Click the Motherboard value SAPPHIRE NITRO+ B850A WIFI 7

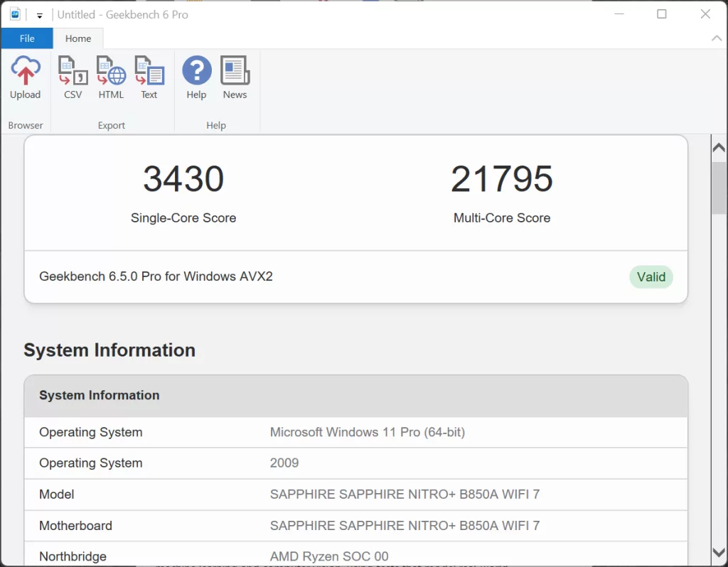pos(405,526)
